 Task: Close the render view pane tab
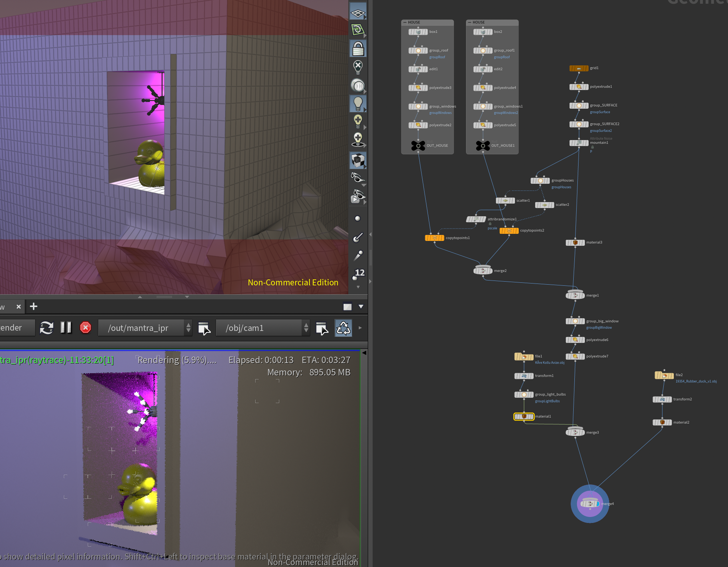pyautogui.click(x=19, y=307)
